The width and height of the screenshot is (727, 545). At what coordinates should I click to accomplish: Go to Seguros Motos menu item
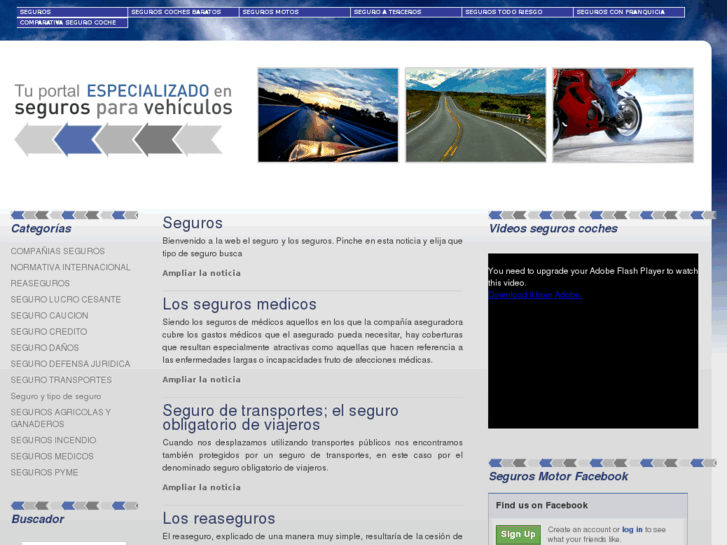tap(294, 12)
